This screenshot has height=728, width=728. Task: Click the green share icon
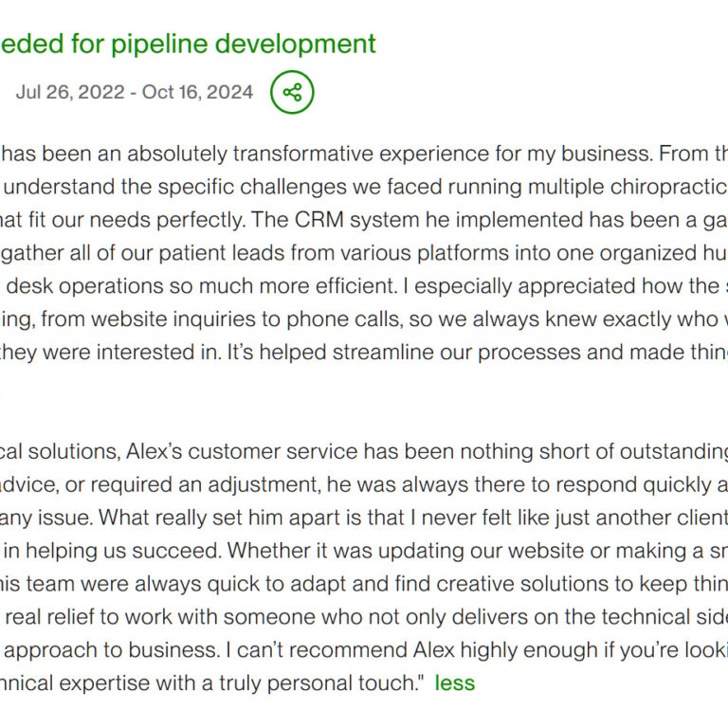pyautogui.click(x=292, y=92)
